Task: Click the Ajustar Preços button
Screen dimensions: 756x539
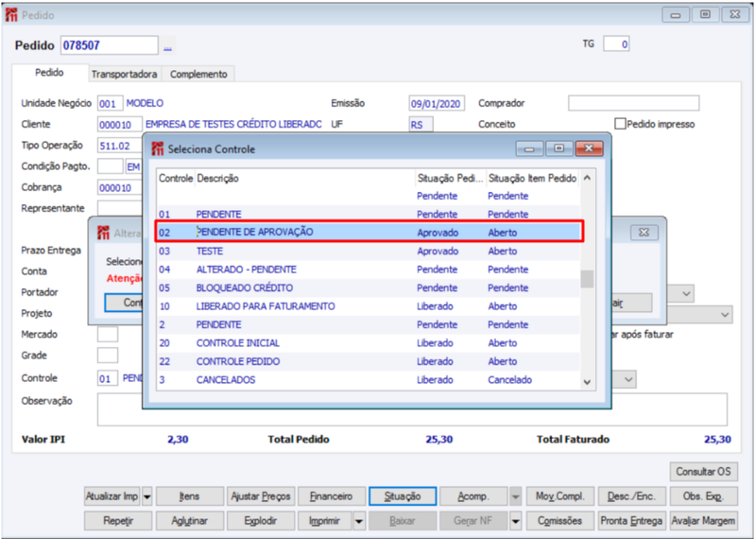Action: pyautogui.click(x=261, y=496)
